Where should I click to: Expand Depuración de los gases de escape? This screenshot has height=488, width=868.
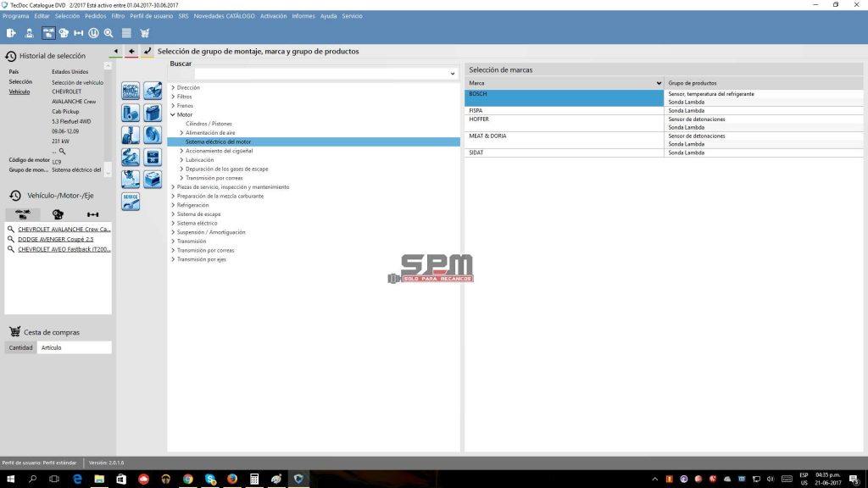[x=181, y=169]
